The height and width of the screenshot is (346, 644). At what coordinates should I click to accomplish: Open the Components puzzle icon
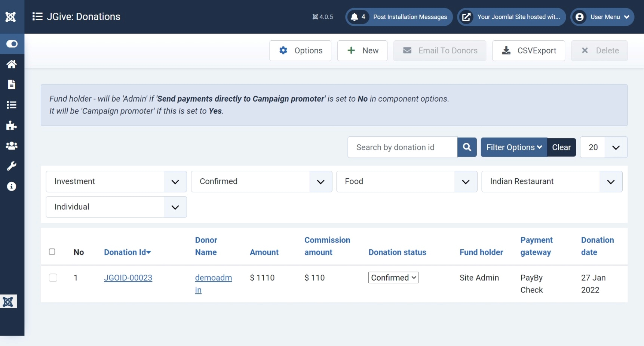point(12,125)
